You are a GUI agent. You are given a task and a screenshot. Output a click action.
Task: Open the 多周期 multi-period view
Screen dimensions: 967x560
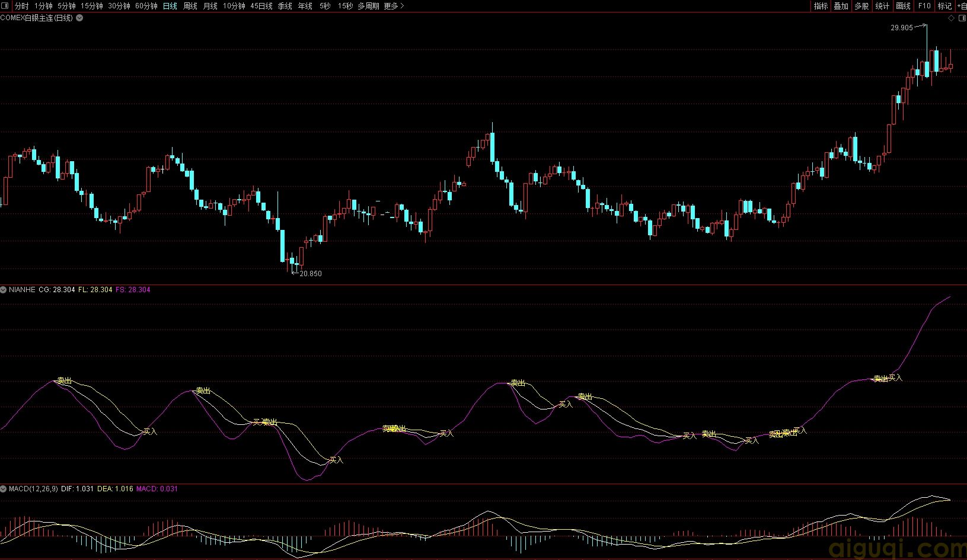368,6
